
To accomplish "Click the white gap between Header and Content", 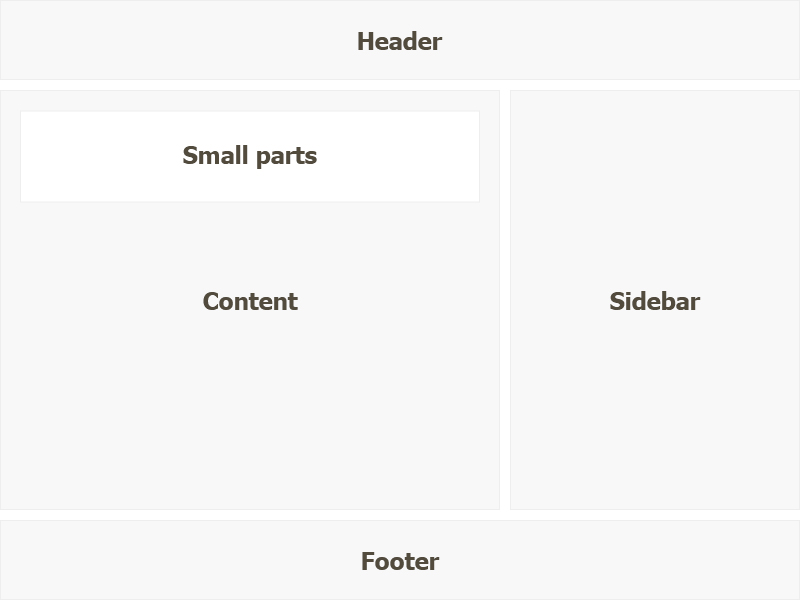I will point(400,85).
